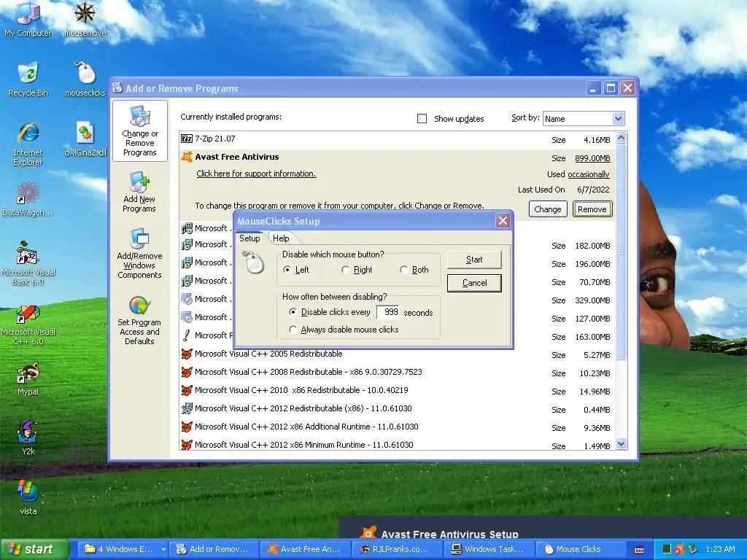Switch to Add or Remove taskbar item
747x560 pixels.
pos(214,549)
